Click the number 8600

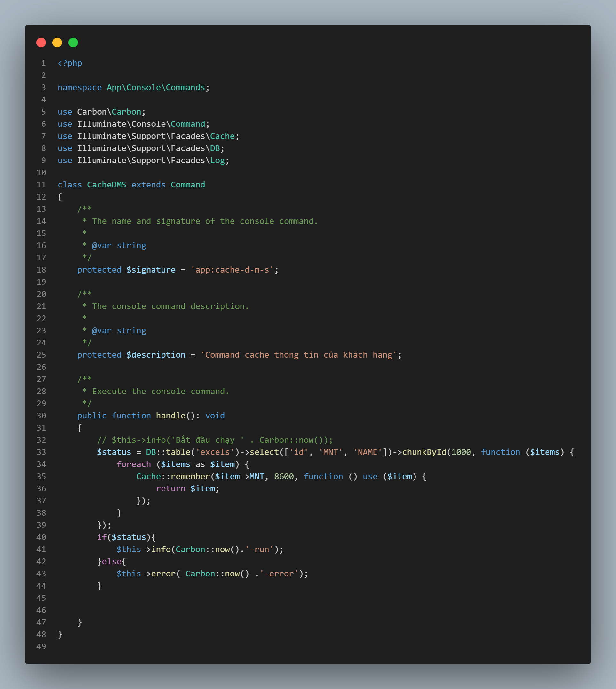coord(284,477)
